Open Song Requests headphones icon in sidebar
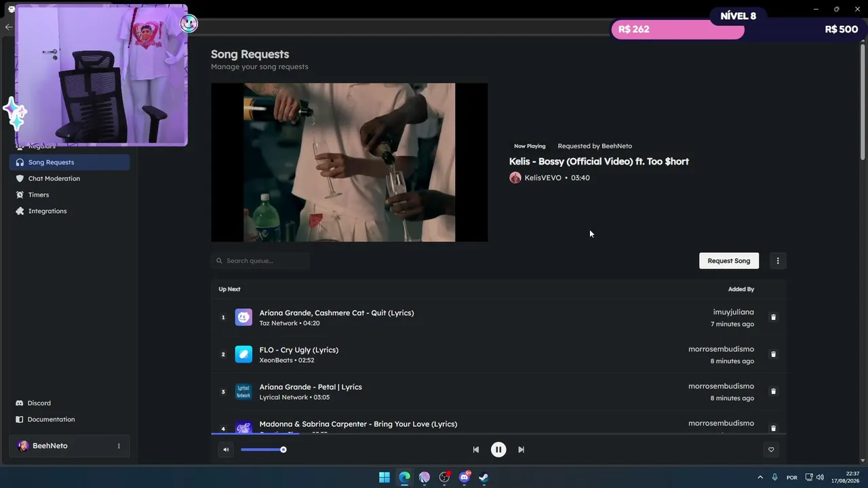This screenshot has width=868, height=488. pyautogui.click(x=20, y=163)
